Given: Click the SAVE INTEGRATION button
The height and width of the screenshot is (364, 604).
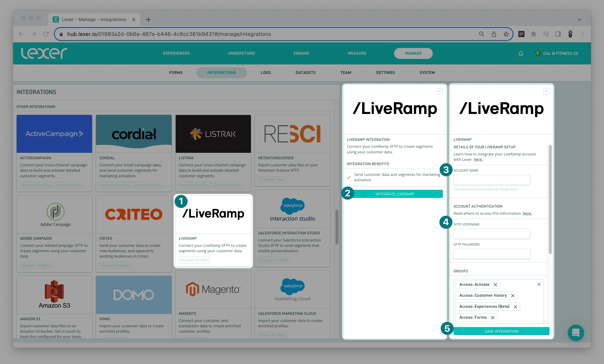Looking at the screenshot, I should pos(501,331).
